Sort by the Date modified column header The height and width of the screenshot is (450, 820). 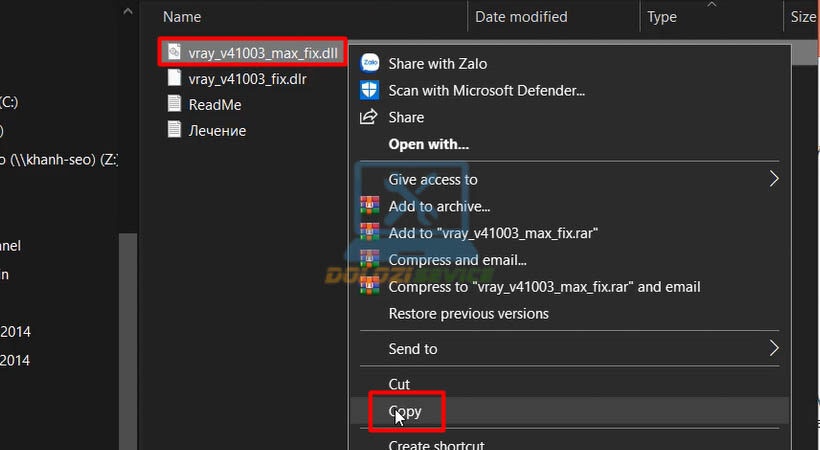point(521,17)
